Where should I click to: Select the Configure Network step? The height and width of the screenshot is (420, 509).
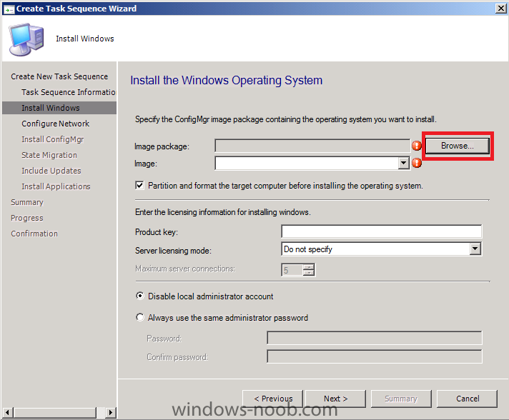tap(56, 124)
